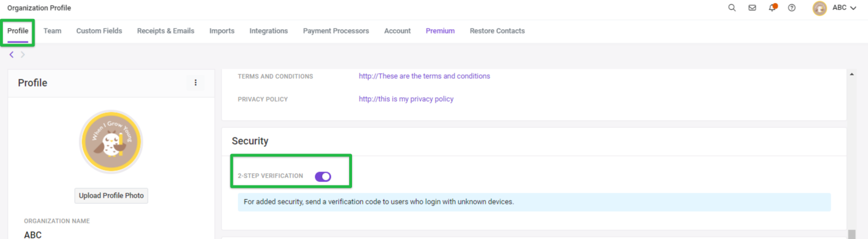Go to the Premium tab
868x239 pixels.
click(440, 31)
